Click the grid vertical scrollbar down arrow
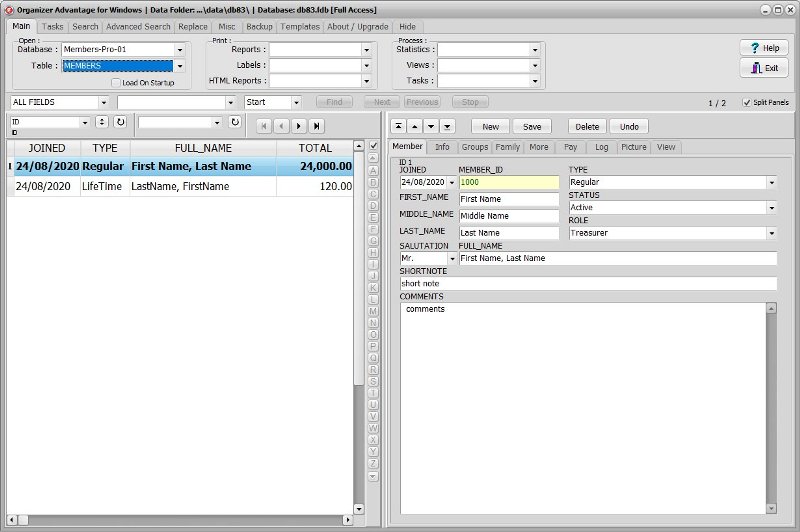This screenshot has width=800, height=532. 359,509
